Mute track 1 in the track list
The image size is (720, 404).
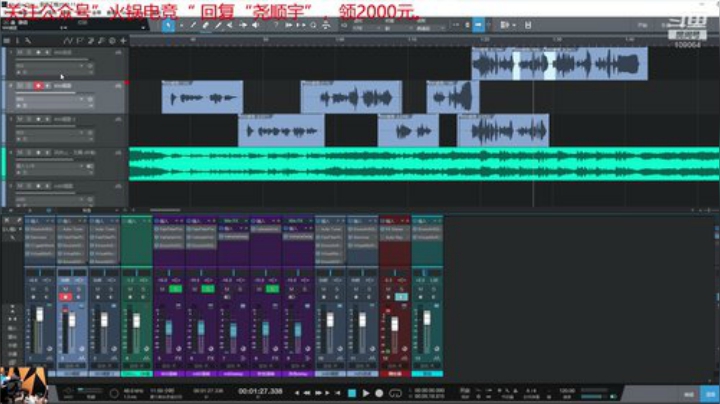tap(20, 52)
